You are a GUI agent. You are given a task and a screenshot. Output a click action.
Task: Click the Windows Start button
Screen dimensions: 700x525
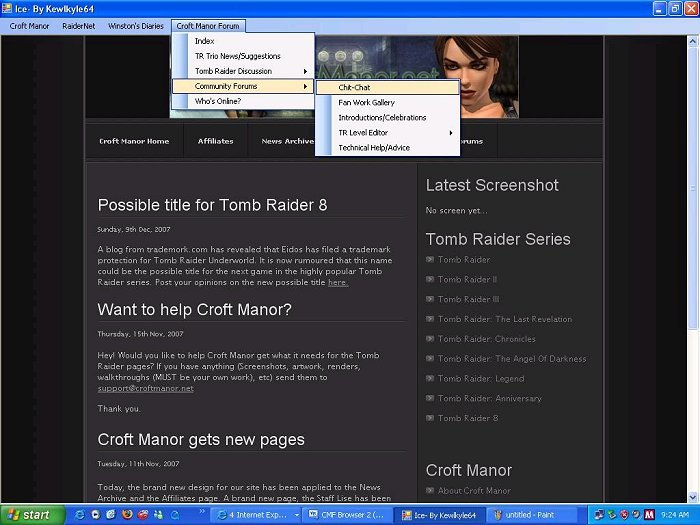(30, 515)
